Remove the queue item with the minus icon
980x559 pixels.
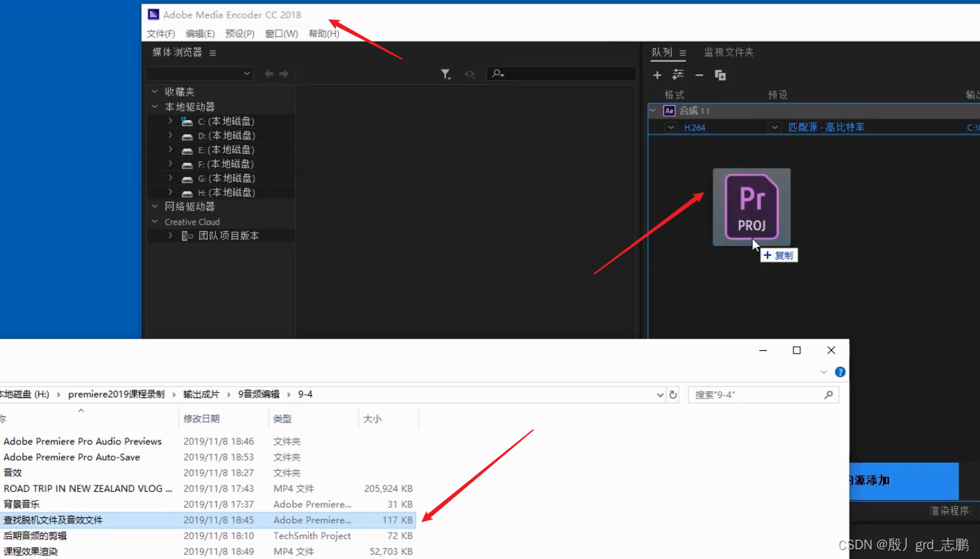click(x=700, y=75)
